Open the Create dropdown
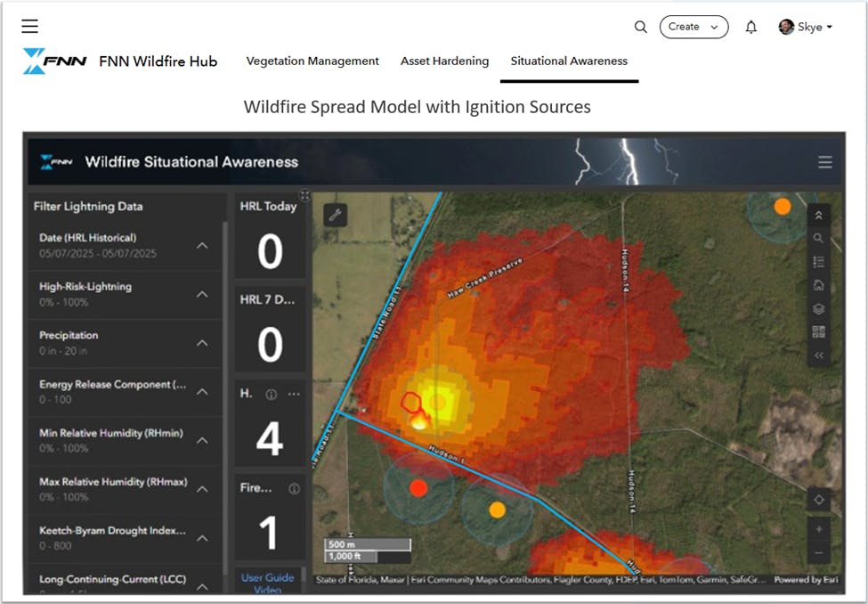This screenshot has width=868, height=604. click(x=694, y=27)
